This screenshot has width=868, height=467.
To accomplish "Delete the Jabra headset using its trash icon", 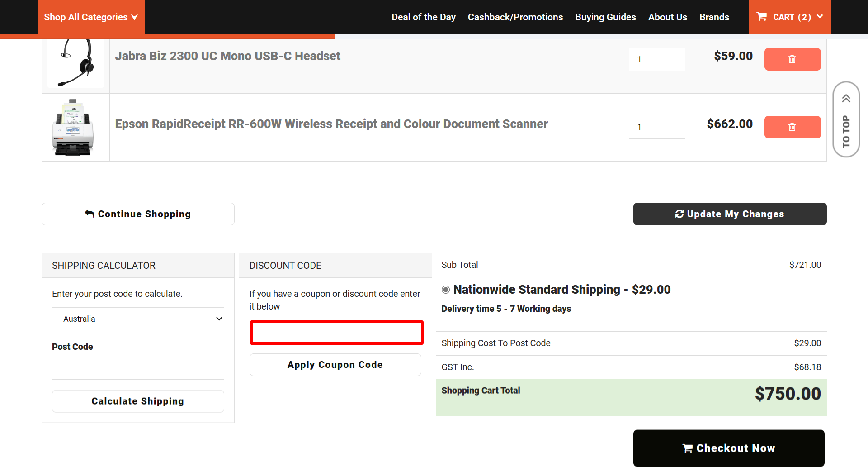I will 792,59.
